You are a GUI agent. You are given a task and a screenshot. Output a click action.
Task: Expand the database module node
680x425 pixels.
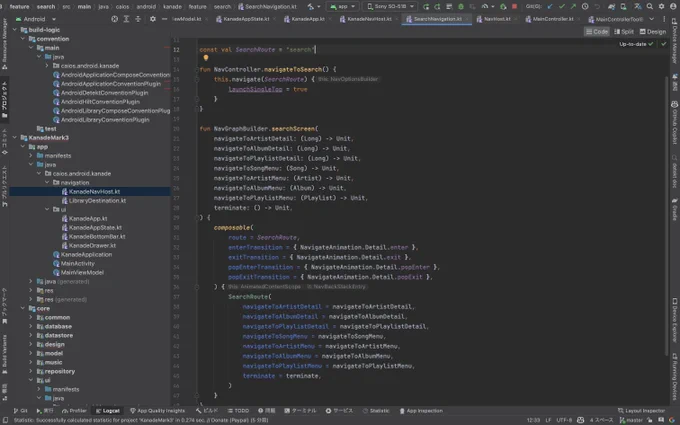point(31,326)
